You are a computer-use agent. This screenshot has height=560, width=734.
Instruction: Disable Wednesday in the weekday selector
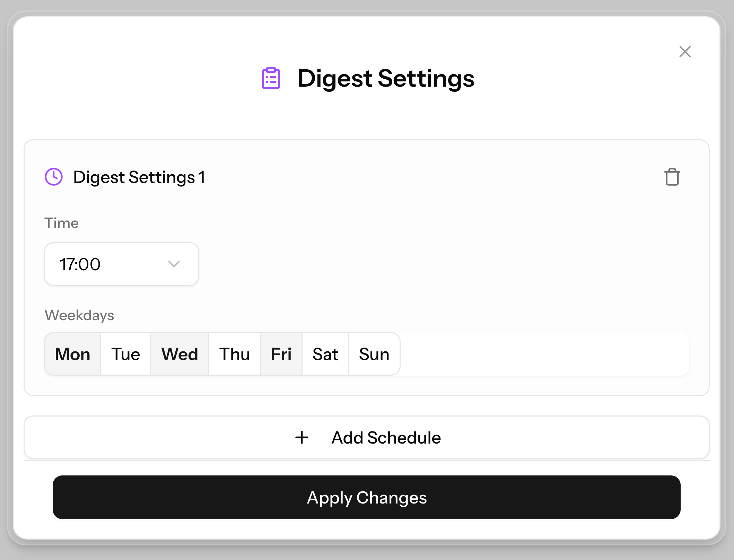(x=180, y=354)
